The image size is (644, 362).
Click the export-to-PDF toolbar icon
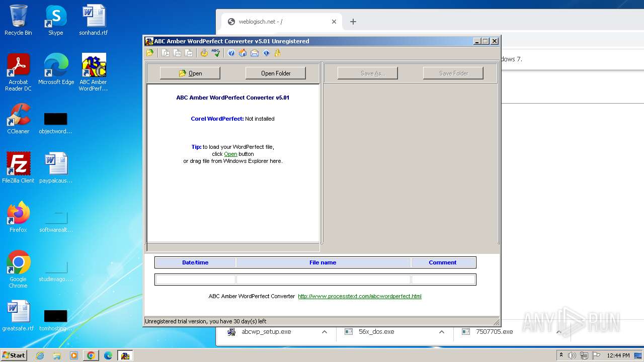pyautogui.click(x=166, y=53)
